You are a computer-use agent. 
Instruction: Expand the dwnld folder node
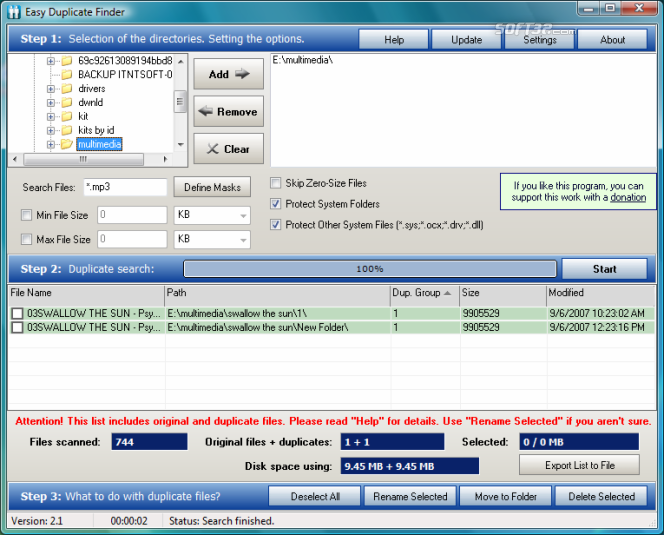pos(51,103)
